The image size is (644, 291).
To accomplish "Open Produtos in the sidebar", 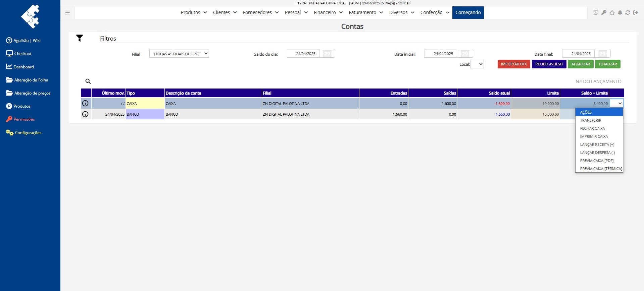I will coord(18,106).
